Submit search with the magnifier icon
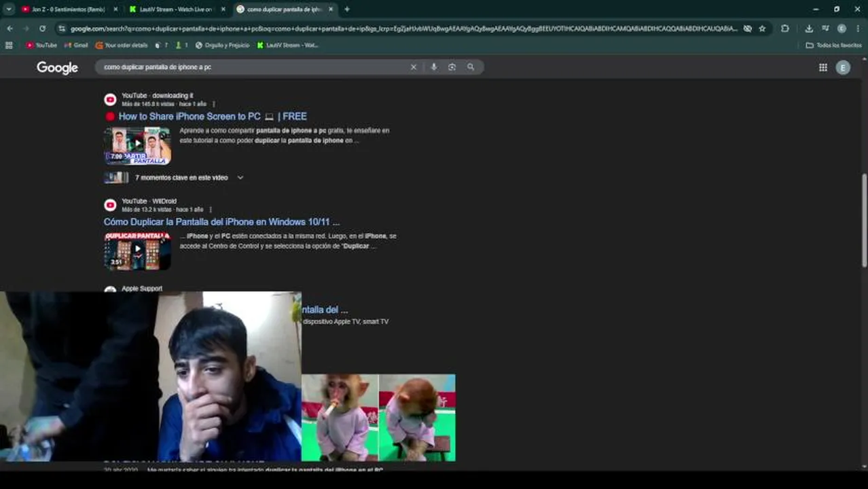Image resolution: width=868 pixels, height=489 pixels. point(471,67)
